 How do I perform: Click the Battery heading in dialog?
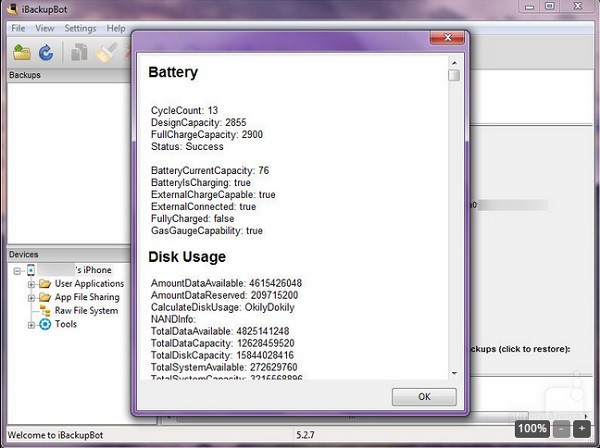[x=173, y=72]
